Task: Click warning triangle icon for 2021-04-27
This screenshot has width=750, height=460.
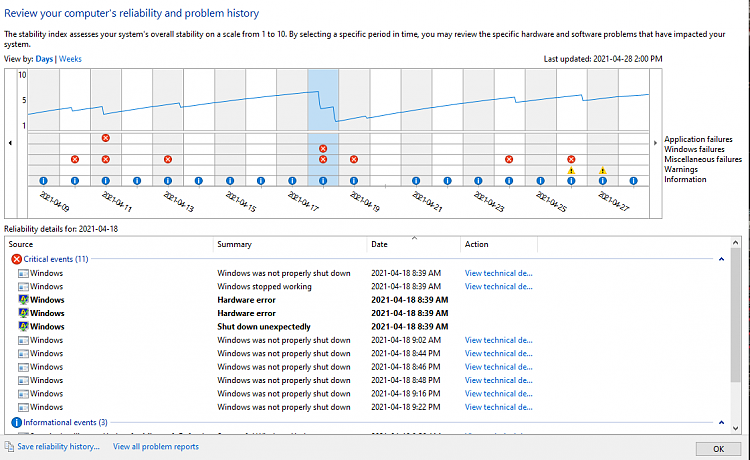Action: 603,170
